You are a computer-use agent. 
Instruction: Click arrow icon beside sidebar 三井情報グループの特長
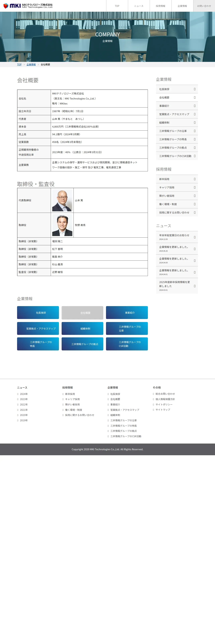point(194,139)
